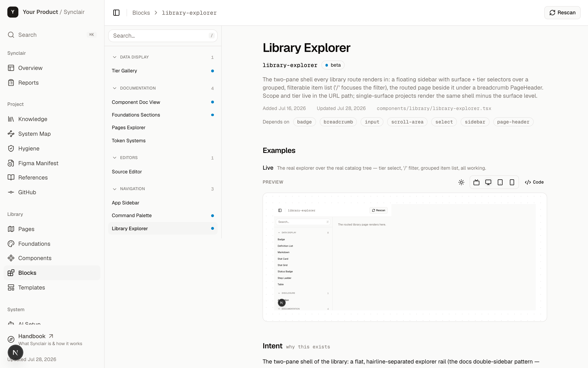
Task: Click the sidebar toggle icon inside preview
Action: (x=280, y=211)
